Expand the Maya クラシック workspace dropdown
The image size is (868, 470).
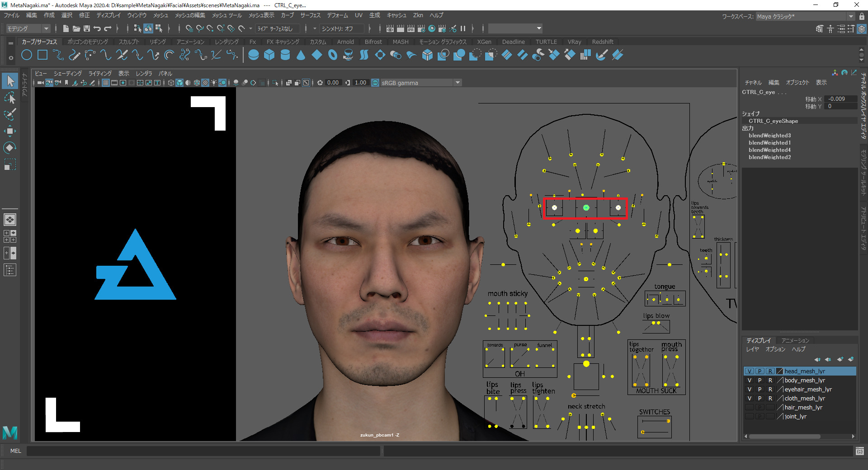click(851, 17)
